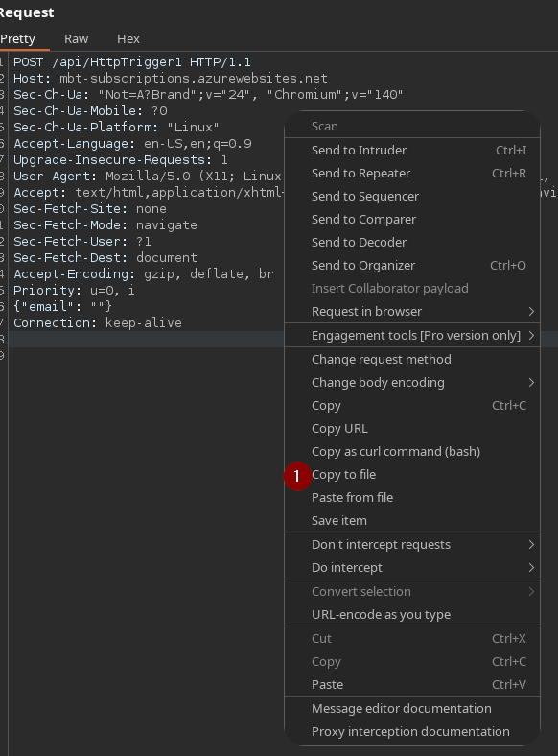Click the Sec-Ch-Ua header line

[x=208, y=94]
